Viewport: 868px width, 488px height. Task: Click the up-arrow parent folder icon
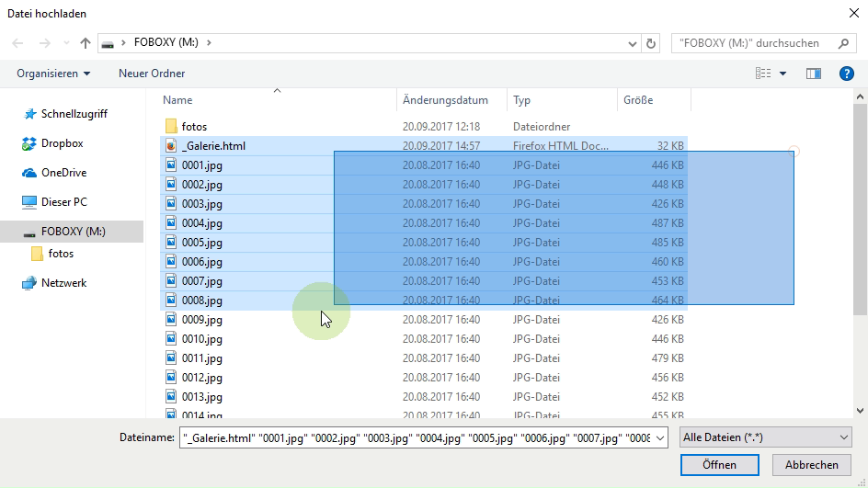coord(86,43)
